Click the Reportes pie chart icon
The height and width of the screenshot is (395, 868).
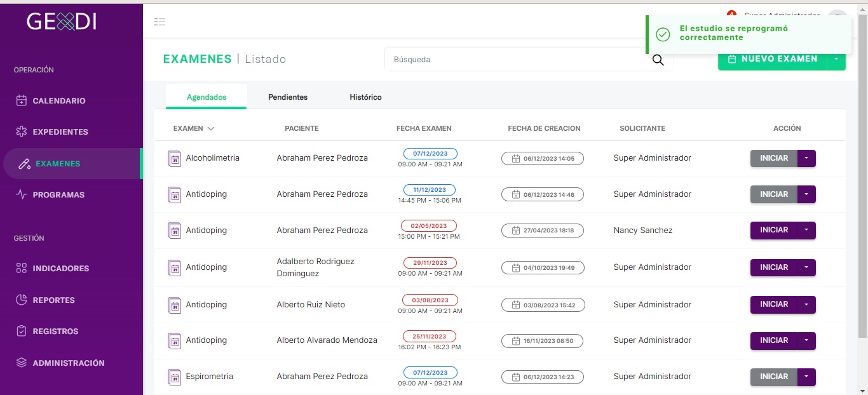click(22, 300)
